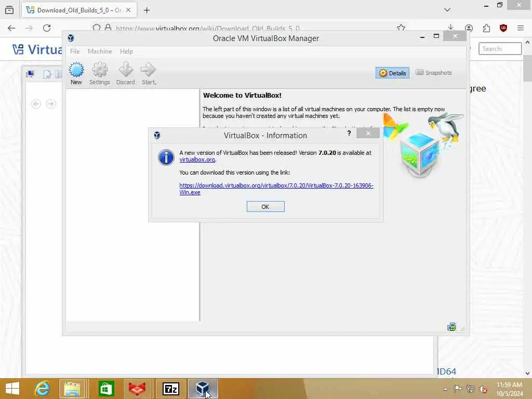The height and width of the screenshot is (399, 532).
Task: Open the VirtualBox 7.0.20 download link
Action: click(276, 189)
